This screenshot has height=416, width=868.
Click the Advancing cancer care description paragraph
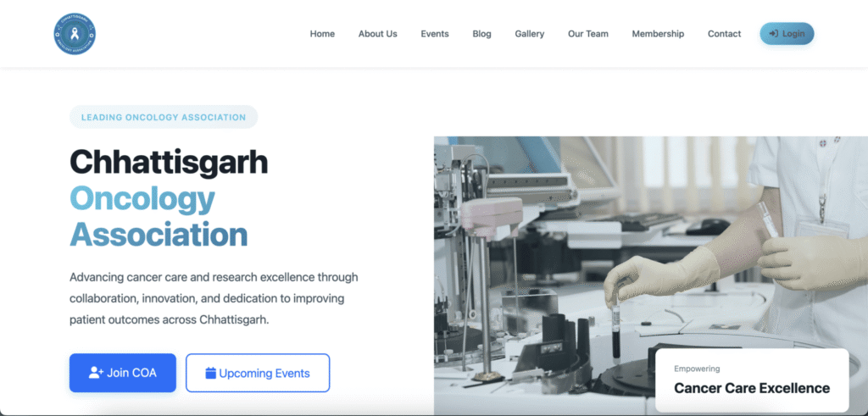pos(214,298)
